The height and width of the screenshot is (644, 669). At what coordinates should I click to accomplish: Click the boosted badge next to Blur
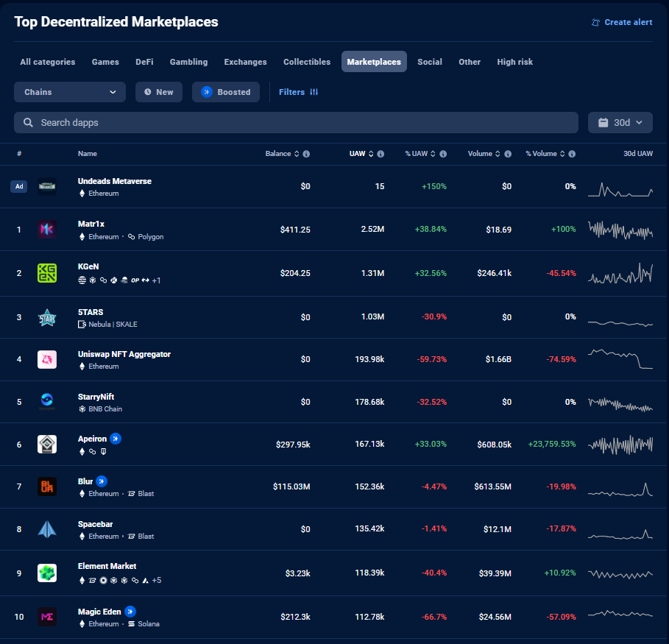pyautogui.click(x=102, y=481)
